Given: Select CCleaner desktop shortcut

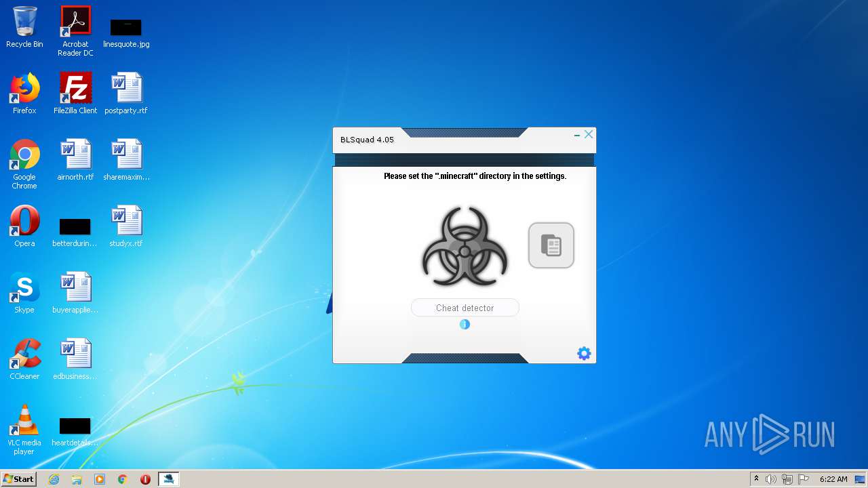Looking at the screenshot, I should (24, 359).
